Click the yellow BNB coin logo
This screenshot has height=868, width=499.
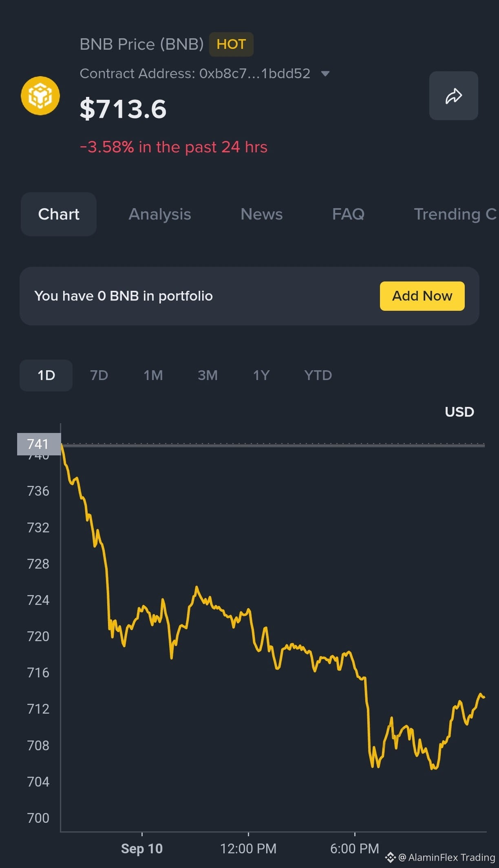(40, 96)
